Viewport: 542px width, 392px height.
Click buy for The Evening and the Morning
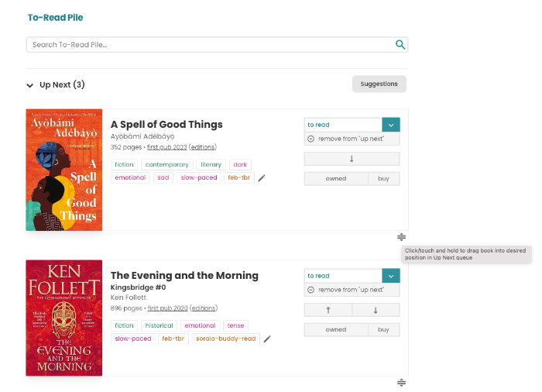tap(384, 330)
